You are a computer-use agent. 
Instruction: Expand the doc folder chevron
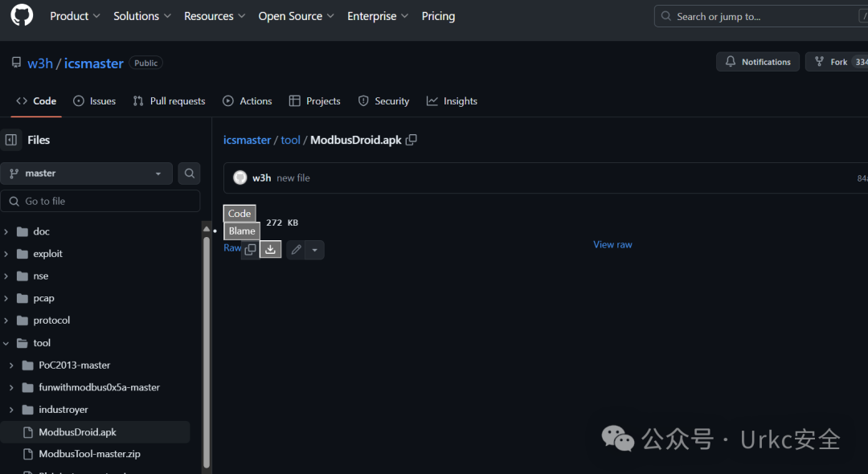coord(6,231)
